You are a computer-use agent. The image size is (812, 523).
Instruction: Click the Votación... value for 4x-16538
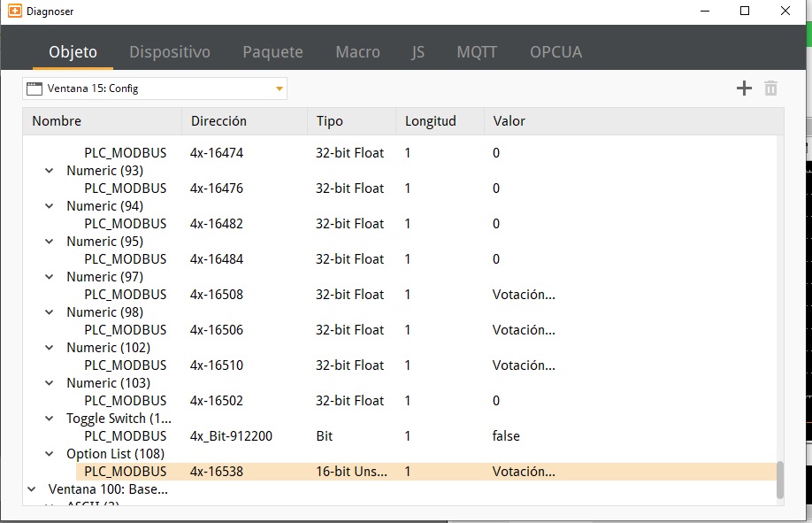click(x=524, y=471)
